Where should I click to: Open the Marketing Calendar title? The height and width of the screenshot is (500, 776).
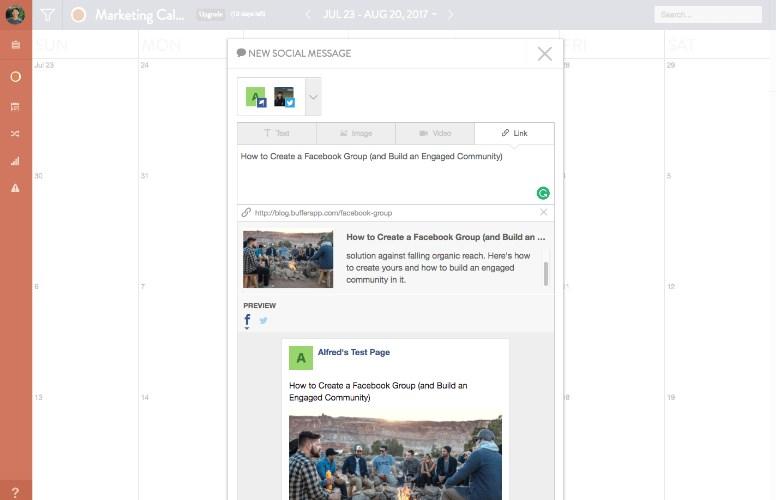(140, 15)
